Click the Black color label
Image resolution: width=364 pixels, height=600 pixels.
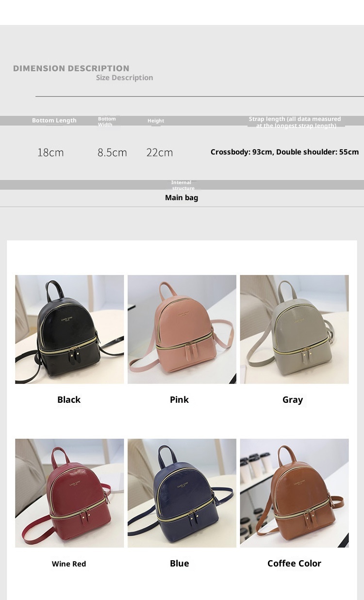pos(69,400)
